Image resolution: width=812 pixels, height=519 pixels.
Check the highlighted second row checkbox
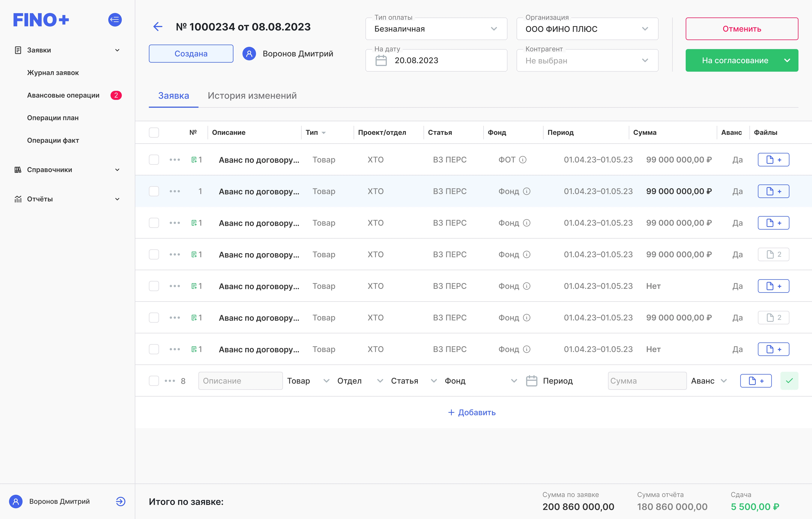click(154, 191)
